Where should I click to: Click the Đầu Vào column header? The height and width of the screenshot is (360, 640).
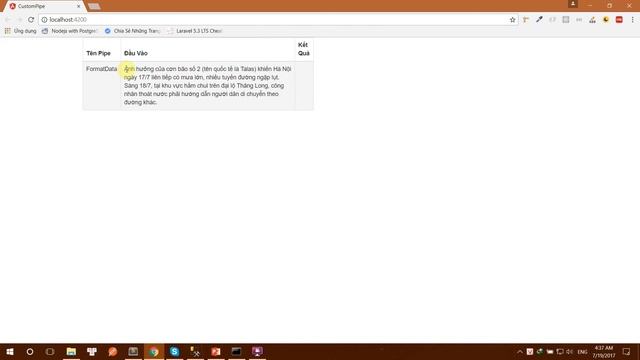[x=136, y=53]
